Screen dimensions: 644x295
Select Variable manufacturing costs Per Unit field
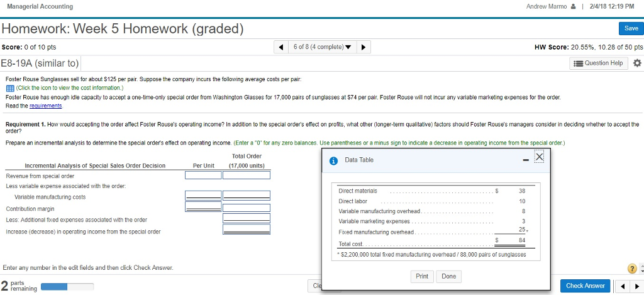[203, 196]
